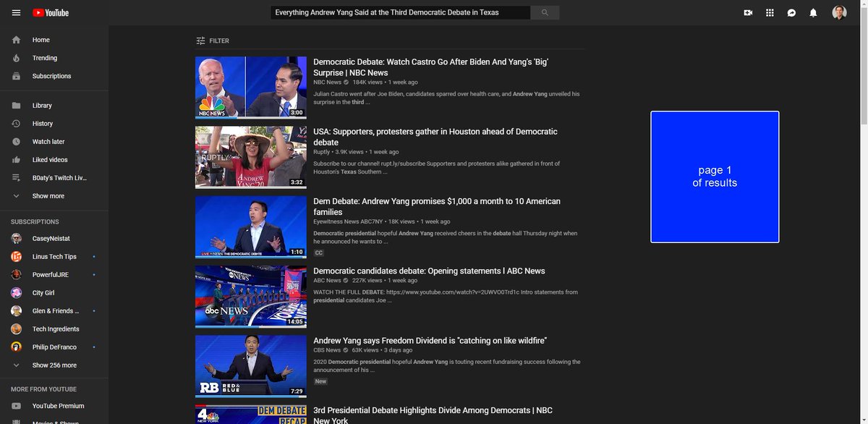Viewport: 868px width, 424px height.
Task: Open Houston supporters protesters video thumbnail
Action: [251, 157]
